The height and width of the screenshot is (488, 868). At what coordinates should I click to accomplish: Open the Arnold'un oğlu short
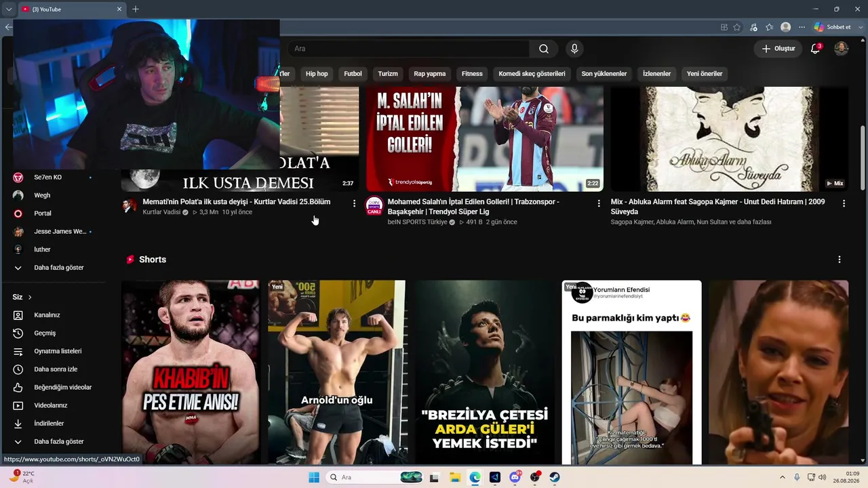(x=337, y=372)
